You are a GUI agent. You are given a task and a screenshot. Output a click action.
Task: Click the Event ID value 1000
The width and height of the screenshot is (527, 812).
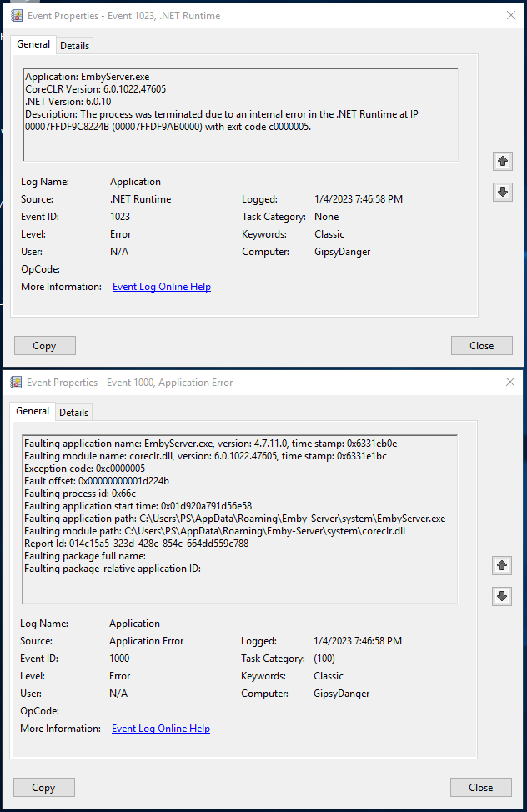pyautogui.click(x=118, y=658)
